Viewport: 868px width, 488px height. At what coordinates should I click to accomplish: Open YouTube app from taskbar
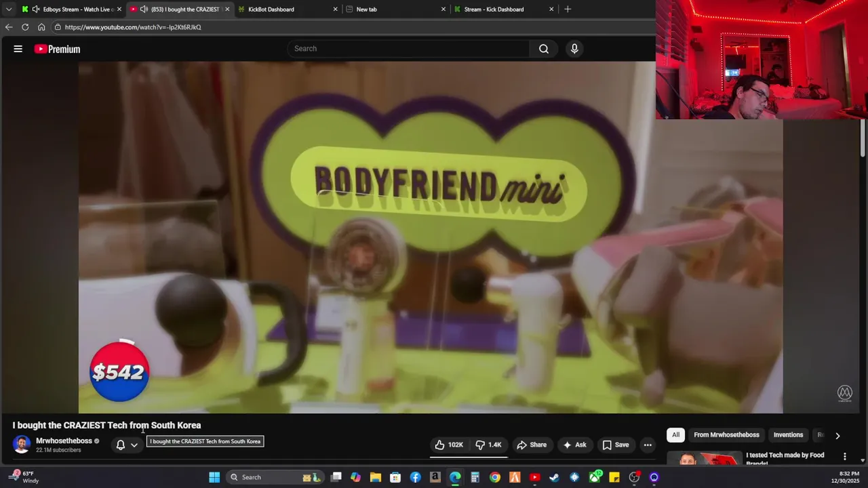pos(534,477)
